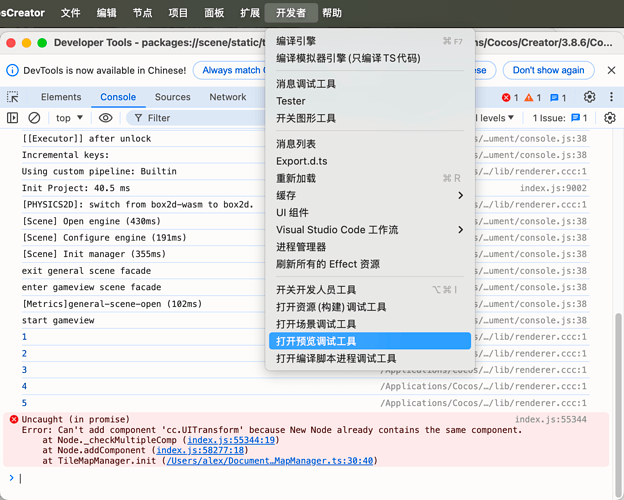Open the MapManager.ts:30:40 stack link
624x500 pixels.
tap(270, 461)
